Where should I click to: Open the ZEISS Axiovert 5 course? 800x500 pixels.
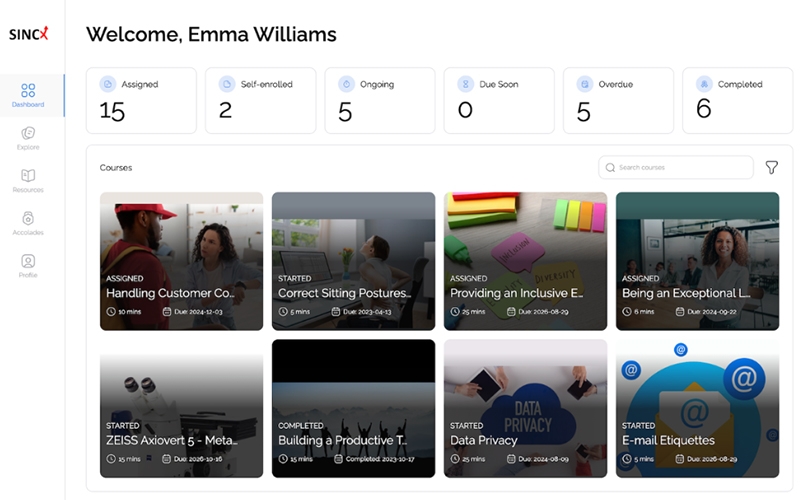(x=181, y=408)
